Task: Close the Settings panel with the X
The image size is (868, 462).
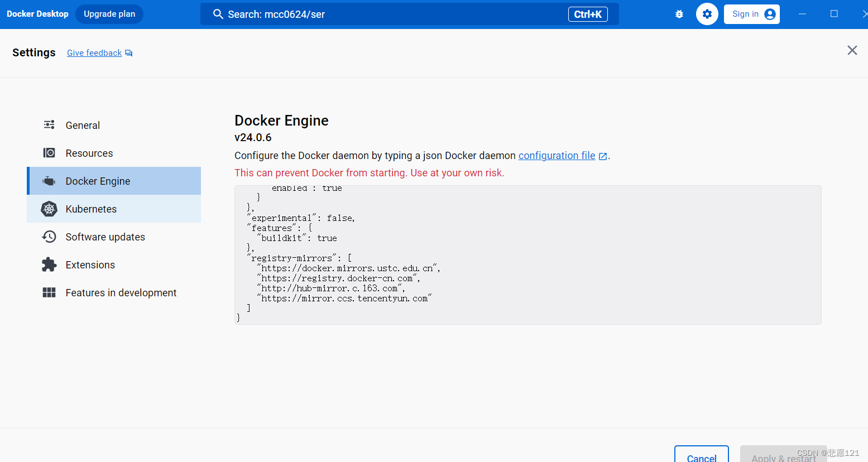Action: [852, 50]
